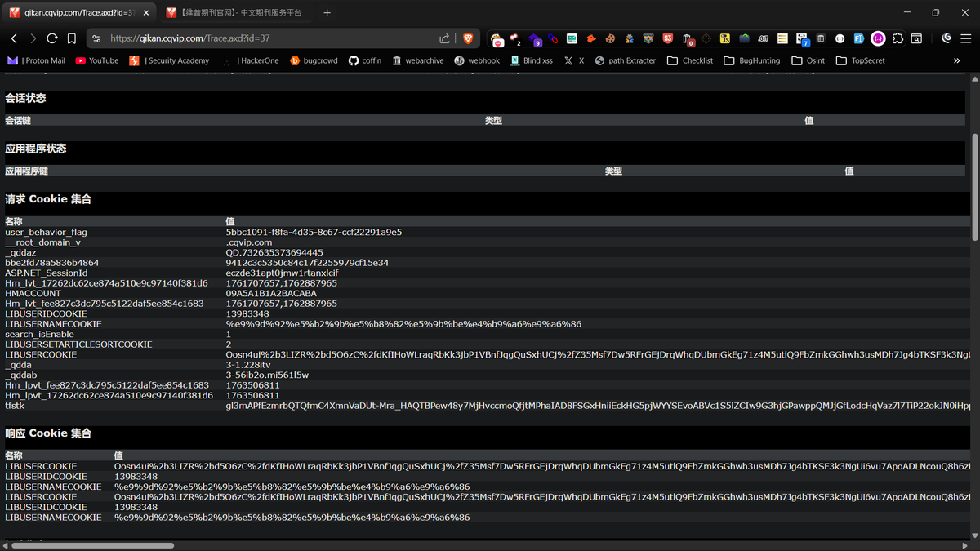Image resolution: width=980 pixels, height=551 pixels.
Task: Select the ASP.NET_SessionId cookie name
Action: [47, 273]
